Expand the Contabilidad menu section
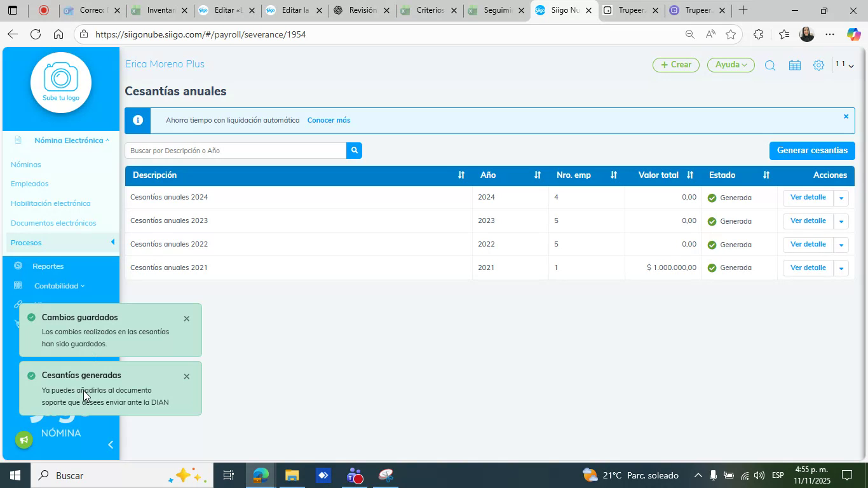Viewport: 868px width, 488px height. pyautogui.click(x=59, y=286)
